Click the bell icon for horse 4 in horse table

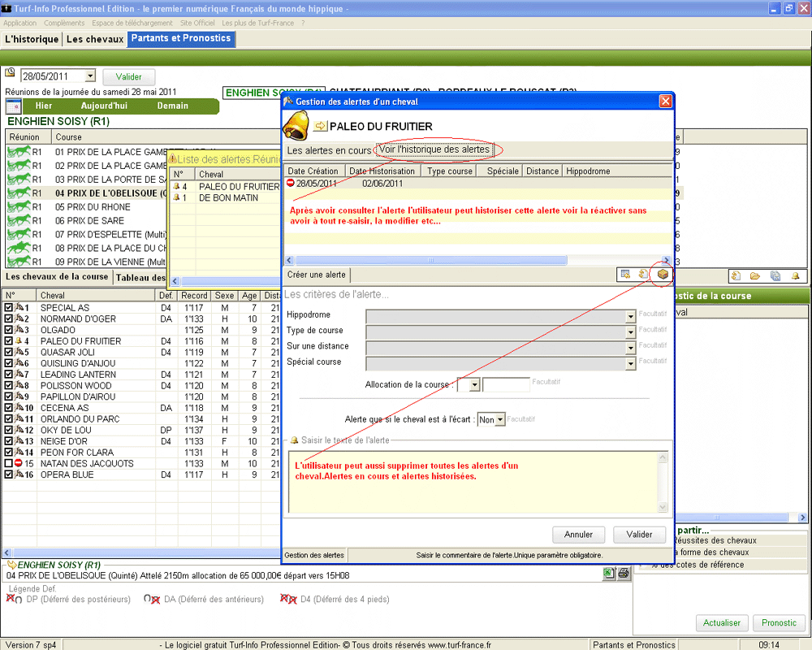[19, 341]
